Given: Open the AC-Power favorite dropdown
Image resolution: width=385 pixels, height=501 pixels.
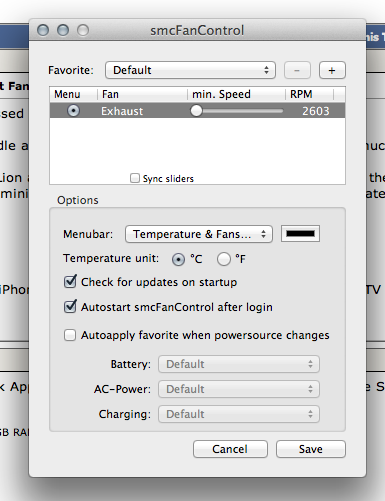Looking at the screenshot, I should coord(239,389).
